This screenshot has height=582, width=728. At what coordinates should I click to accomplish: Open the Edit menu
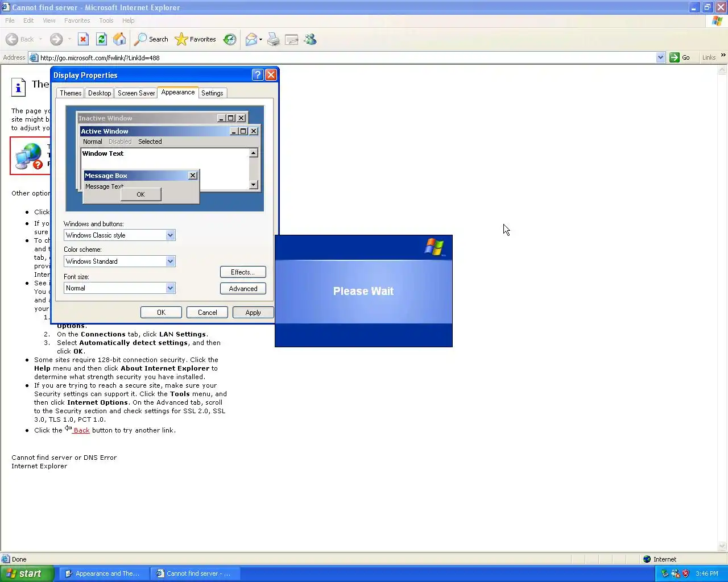[28, 20]
